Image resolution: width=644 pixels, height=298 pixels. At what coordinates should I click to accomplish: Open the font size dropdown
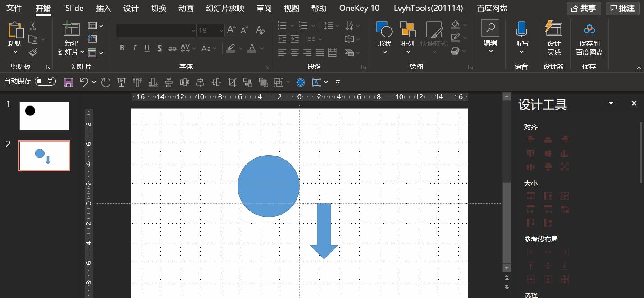[x=221, y=30]
